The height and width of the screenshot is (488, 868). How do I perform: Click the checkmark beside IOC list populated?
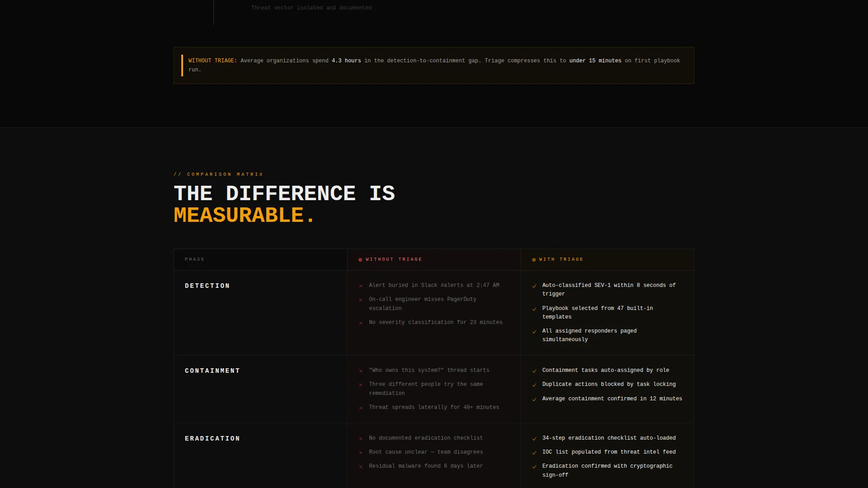(534, 453)
